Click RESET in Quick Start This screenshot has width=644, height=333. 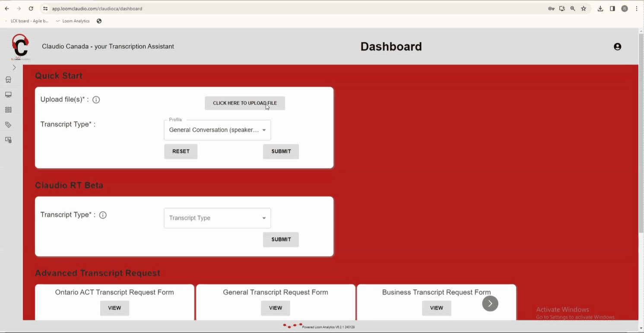point(181,151)
